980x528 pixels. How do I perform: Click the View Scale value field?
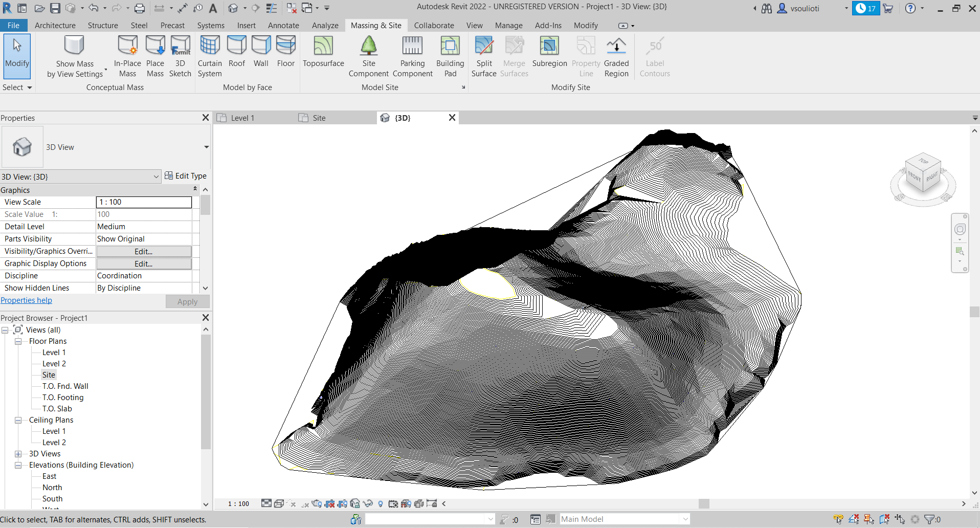coord(144,202)
